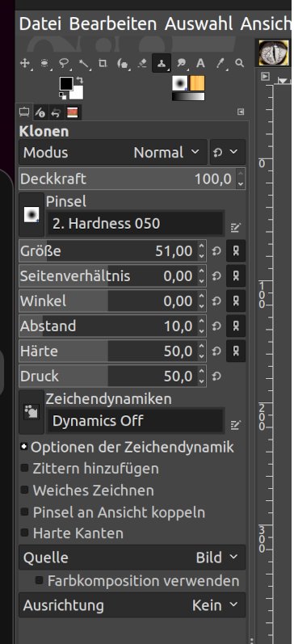Screen dimensions: 294x644
Task: Select the Move tool
Action: [x=25, y=63]
